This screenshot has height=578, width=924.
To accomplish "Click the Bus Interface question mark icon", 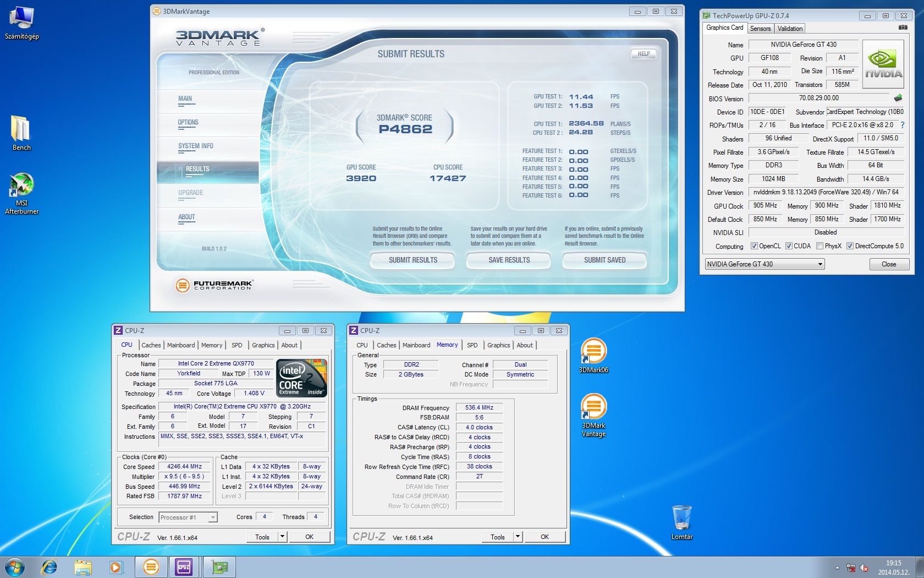I will pyautogui.click(x=902, y=125).
